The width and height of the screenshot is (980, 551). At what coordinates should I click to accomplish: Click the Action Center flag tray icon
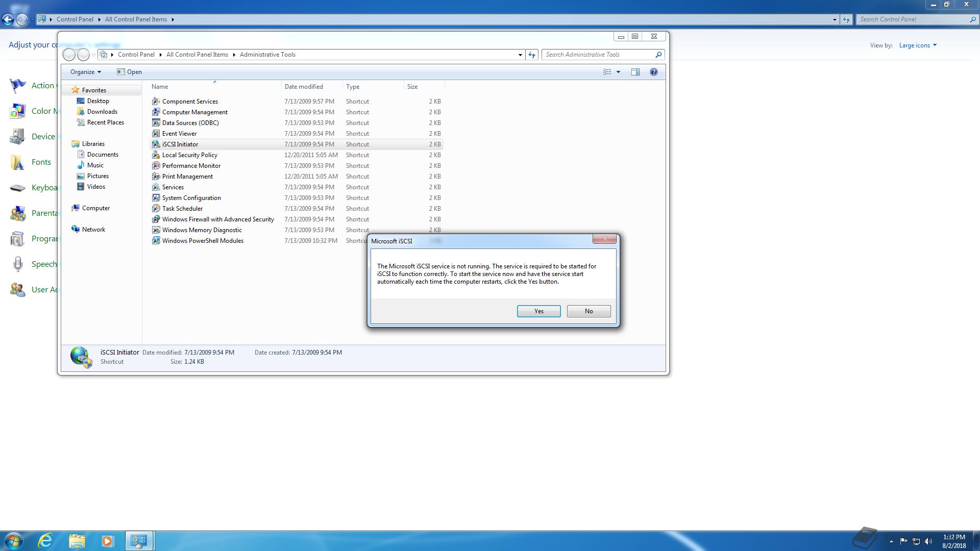903,541
